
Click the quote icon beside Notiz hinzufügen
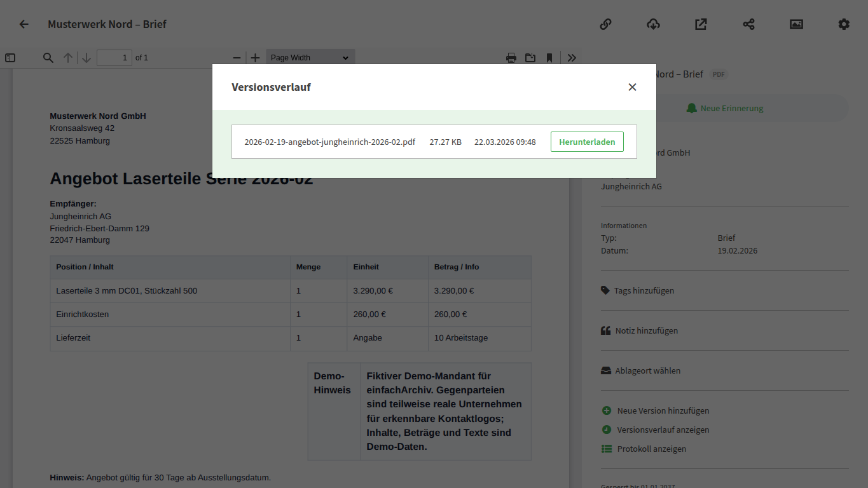click(x=606, y=330)
